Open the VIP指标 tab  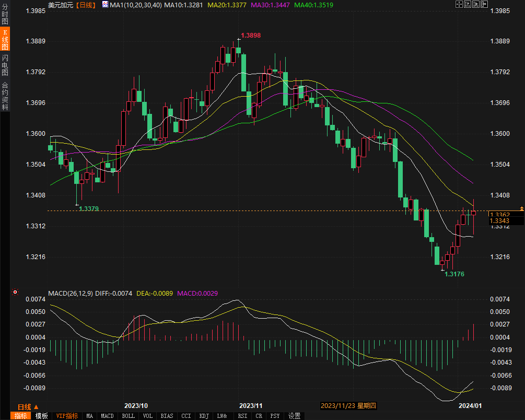pyautogui.click(x=67, y=416)
